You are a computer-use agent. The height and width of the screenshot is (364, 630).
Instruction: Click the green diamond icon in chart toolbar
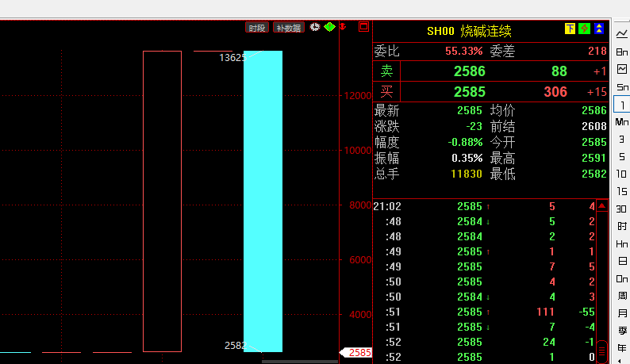pyautogui.click(x=329, y=27)
